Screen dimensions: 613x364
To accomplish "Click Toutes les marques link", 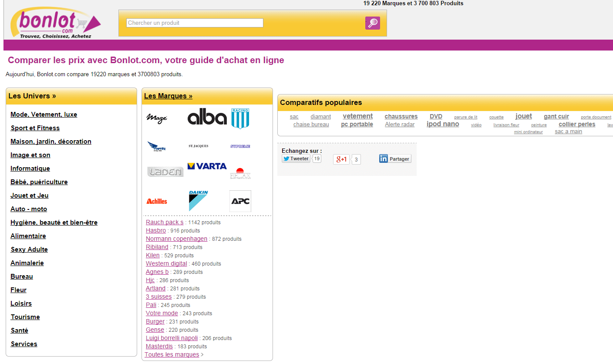I will coord(172,354).
